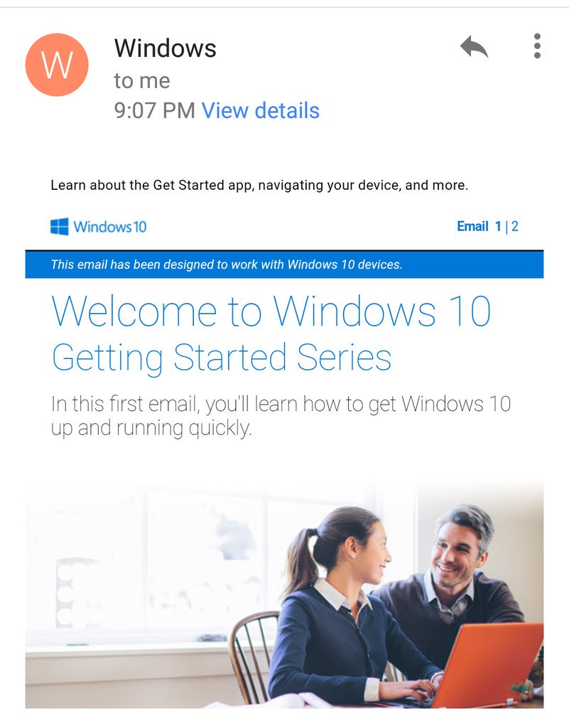
Task: Click the 'Getting Started Series' heading
Action: click(x=221, y=358)
